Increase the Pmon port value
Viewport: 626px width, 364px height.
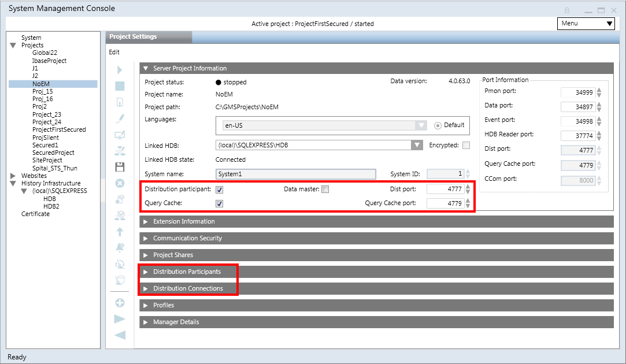(x=599, y=90)
